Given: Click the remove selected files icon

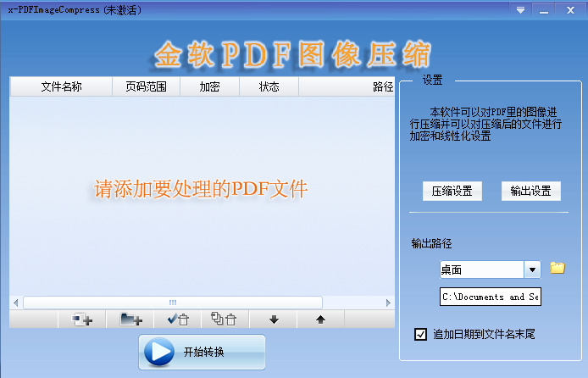Looking at the screenshot, I should pyautogui.click(x=178, y=320).
